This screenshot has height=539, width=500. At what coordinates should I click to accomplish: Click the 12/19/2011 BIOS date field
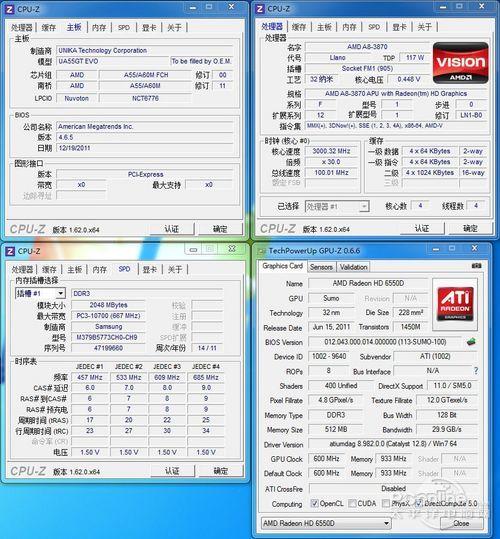(x=145, y=148)
